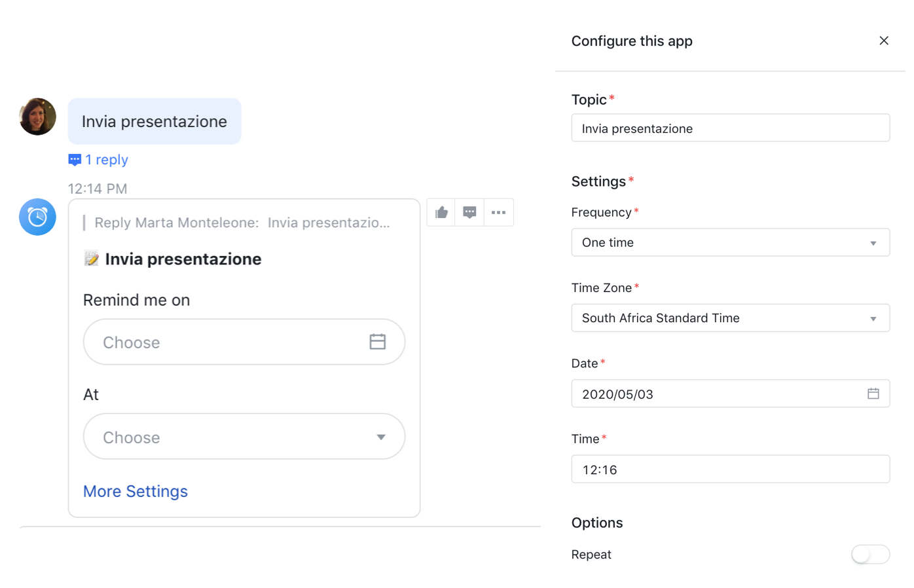Viewport: 914px width, 588px height.
Task: Click the quoted Reply Marta Monteleone text
Action: click(x=242, y=223)
